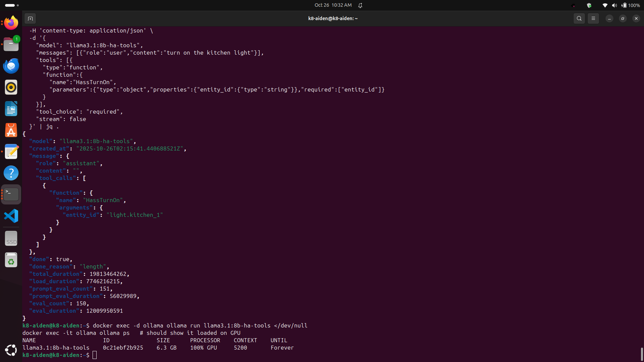The width and height of the screenshot is (644, 362).
Task: Open the terminal hamburger menu
Action: pos(593,18)
